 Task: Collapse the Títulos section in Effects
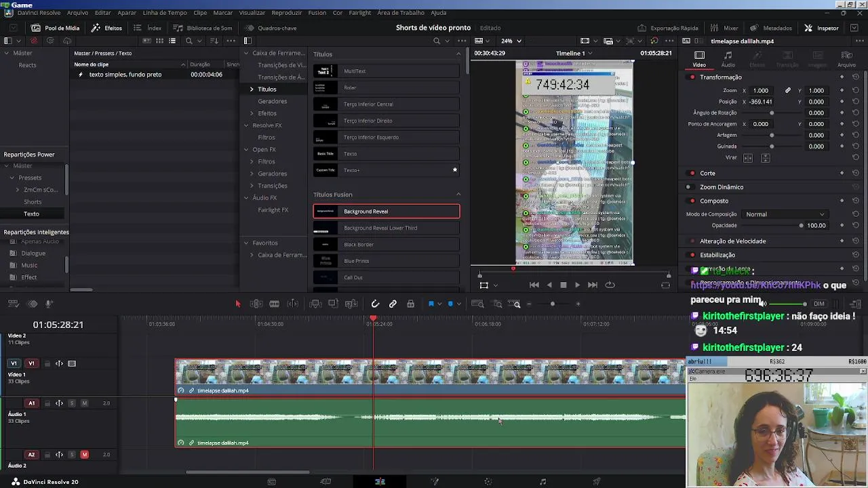click(x=458, y=54)
